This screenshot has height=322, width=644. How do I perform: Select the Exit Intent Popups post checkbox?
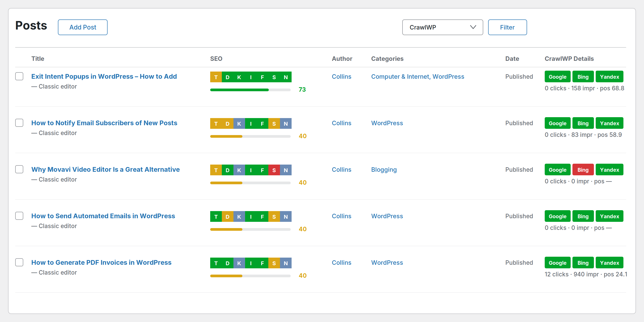19,76
